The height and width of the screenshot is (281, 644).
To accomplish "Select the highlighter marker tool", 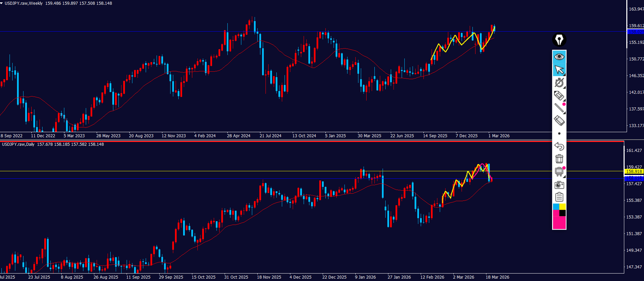I will (x=559, y=95).
